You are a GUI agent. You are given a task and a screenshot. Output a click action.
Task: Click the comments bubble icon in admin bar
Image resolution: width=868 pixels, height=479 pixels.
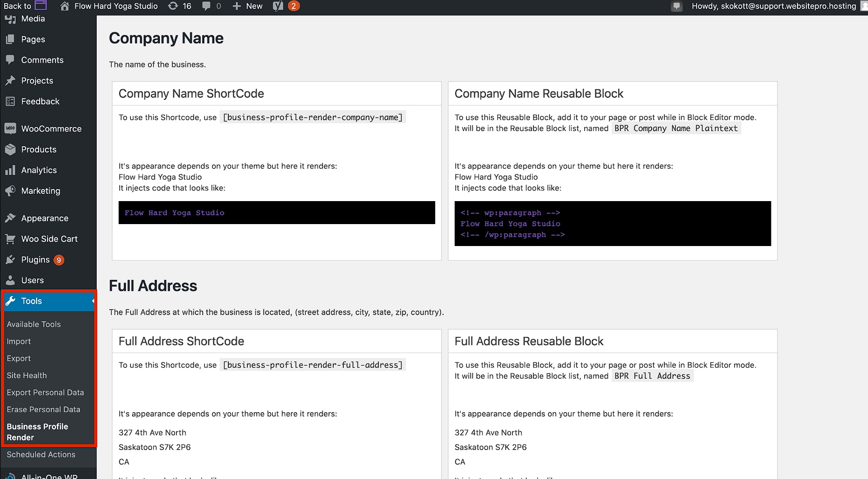206,6
